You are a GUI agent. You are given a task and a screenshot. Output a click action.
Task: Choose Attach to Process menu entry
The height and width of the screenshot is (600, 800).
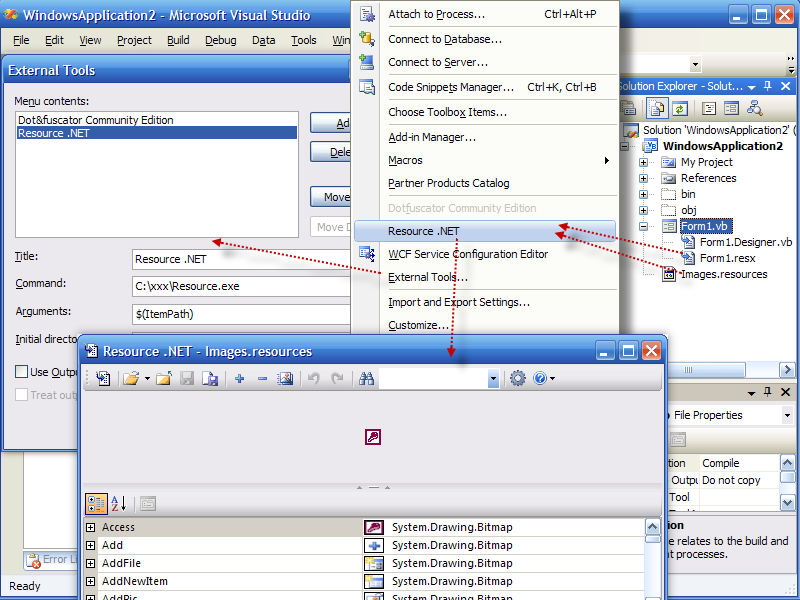(x=485, y=14)
